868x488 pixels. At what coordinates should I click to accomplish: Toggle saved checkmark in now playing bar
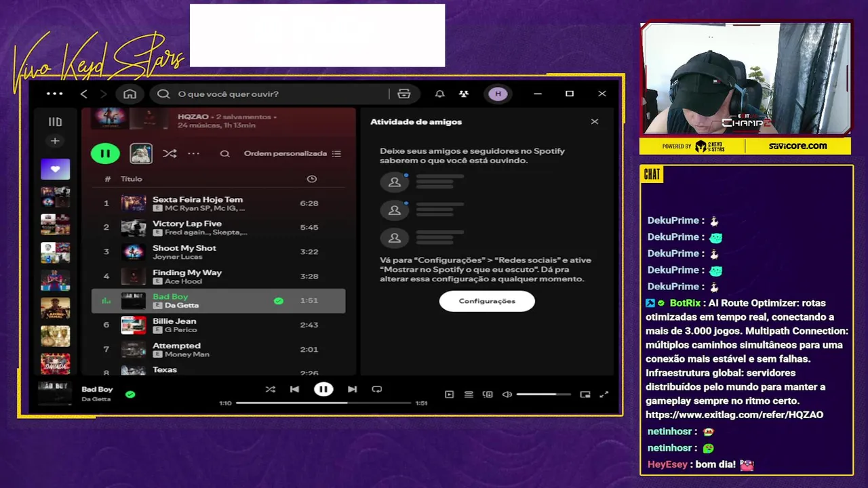(130, 394)
